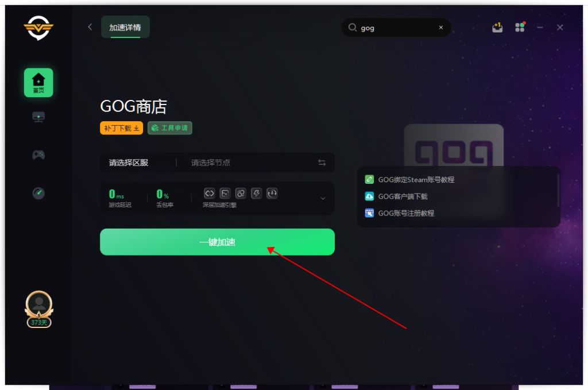
Task: Open the 请选择节点 node selector
Action: click(x=211, y=163)
